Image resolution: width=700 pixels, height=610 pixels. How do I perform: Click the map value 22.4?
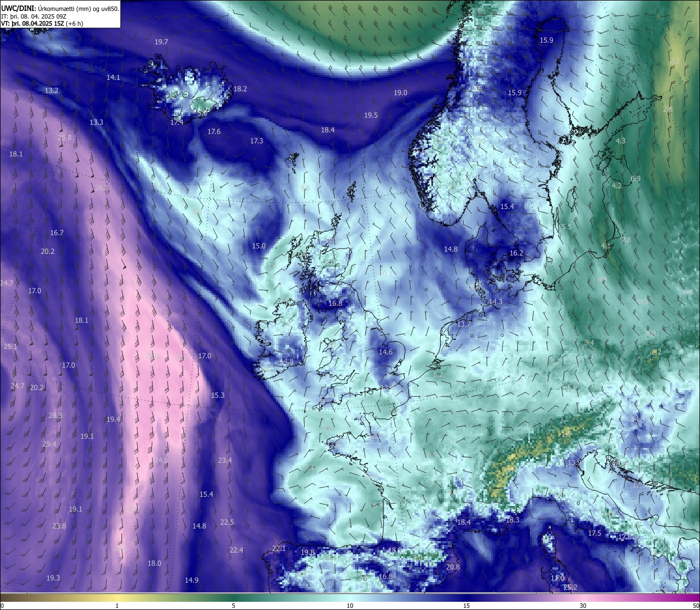coord(236,550)
